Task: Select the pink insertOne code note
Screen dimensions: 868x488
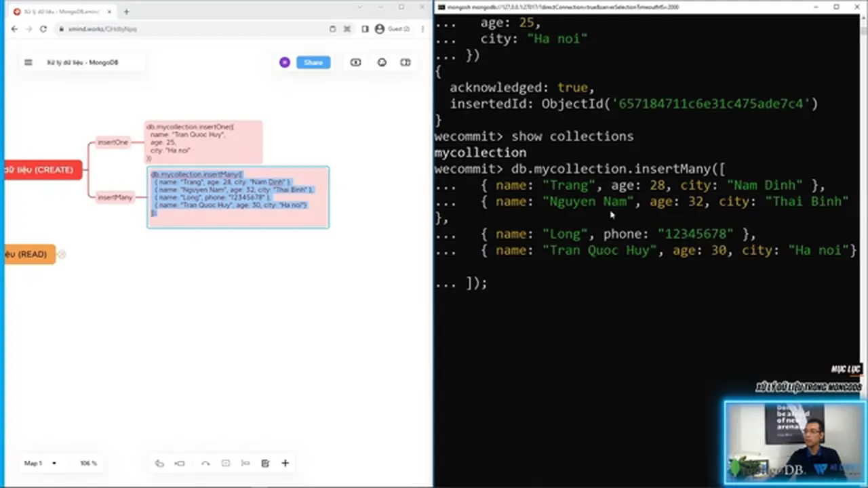Action: point(203,142)
